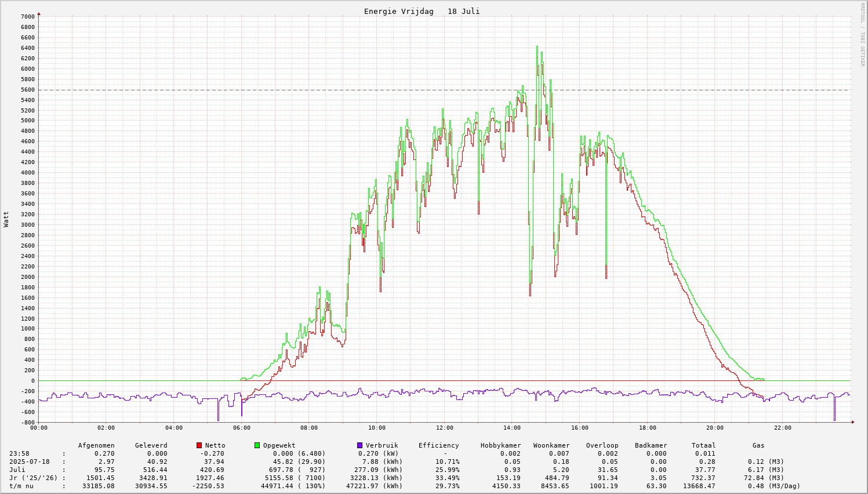Viewport: 868px width, 494px height.
Task: Select the Efficiency column header
Action: point(438,445)
